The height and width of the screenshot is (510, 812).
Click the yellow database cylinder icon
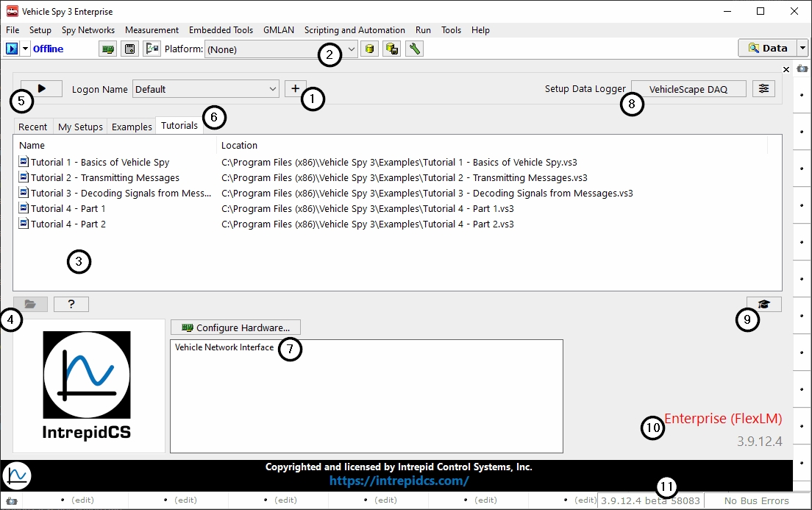369,49
